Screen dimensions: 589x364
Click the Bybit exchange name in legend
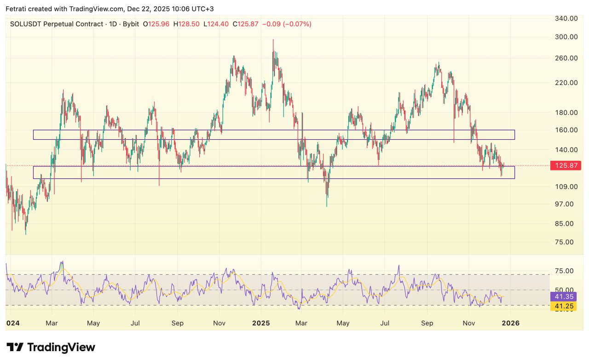point(131,24)
